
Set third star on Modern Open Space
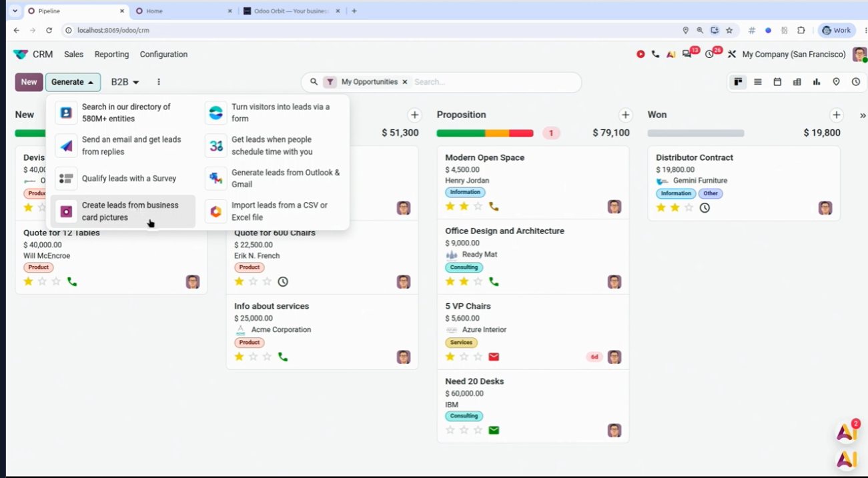(478, 207)
